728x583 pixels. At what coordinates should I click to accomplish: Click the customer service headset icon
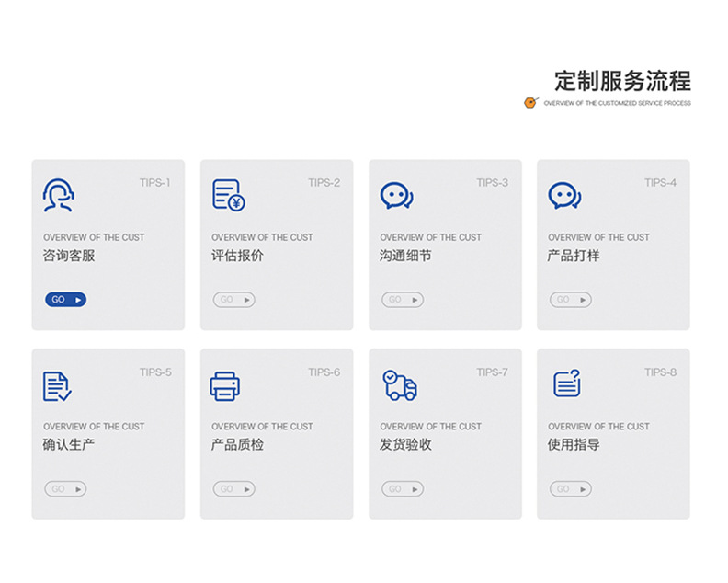tap(59, 195)
